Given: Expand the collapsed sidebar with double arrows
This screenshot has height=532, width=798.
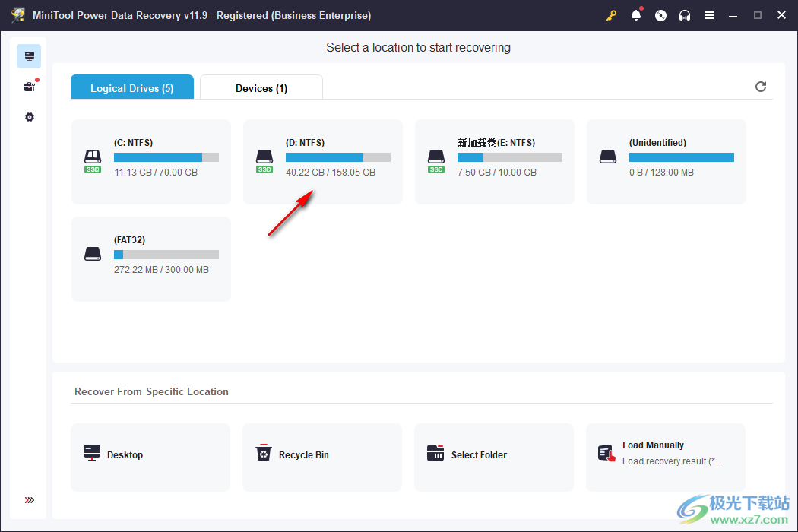Looking at the screenshot, I should click(x=29, y=500).
